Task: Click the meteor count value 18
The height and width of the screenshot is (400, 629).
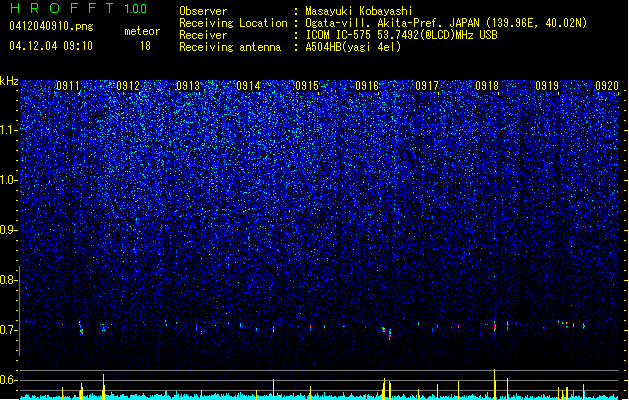Action: click(145, 46)
